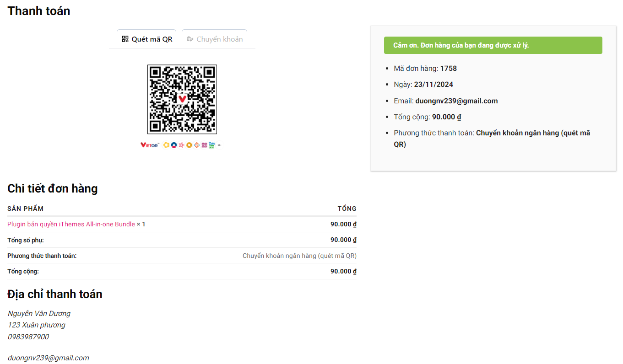623x364 pixels.
Task: Click the green order processing notice banner
Action: (x=493, y=45)
